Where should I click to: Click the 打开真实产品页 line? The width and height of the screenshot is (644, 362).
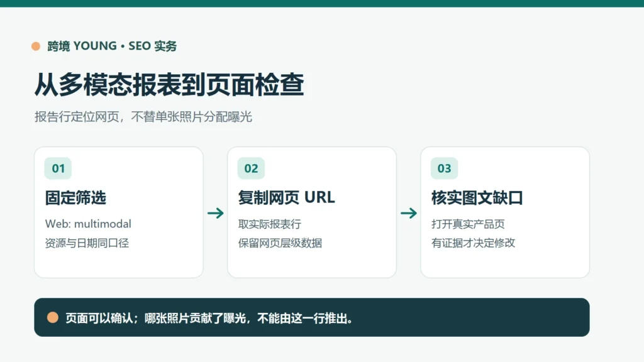tap(468, 224)
